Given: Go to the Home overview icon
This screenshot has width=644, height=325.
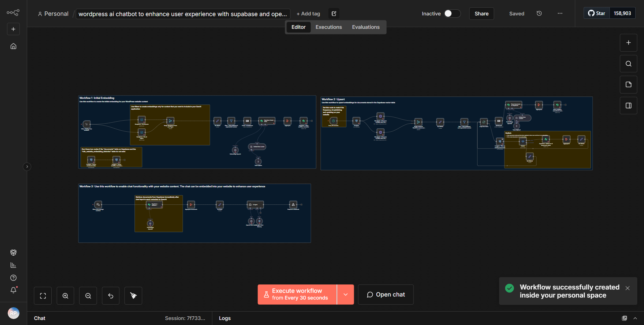Looking at the screenshot, I should point(13,46).
